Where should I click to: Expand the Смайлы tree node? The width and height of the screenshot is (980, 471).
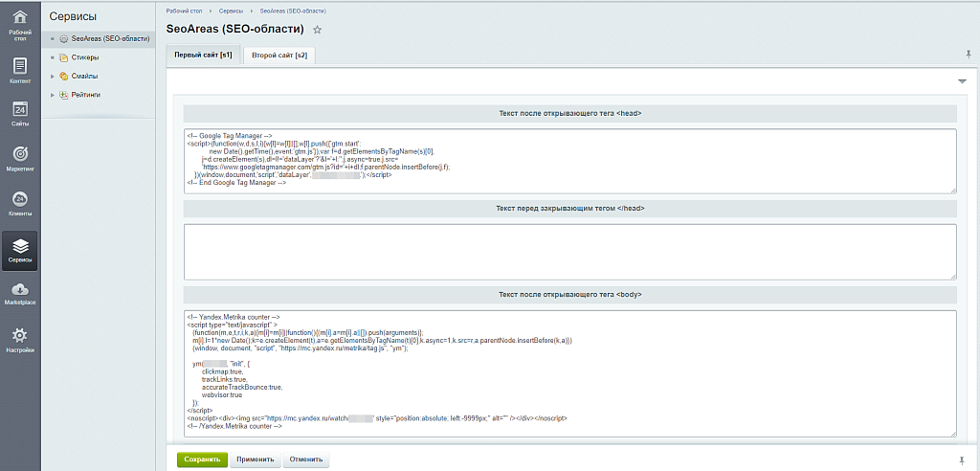(x=53, y=76)
